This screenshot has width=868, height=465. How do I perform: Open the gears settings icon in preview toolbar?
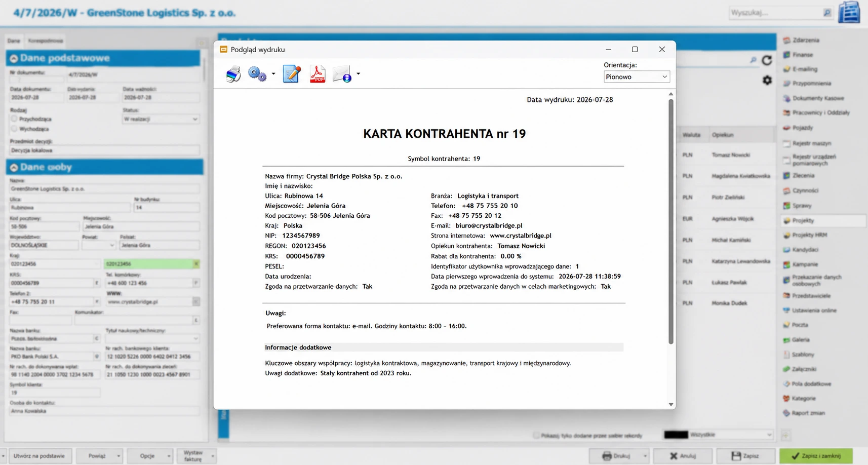click(x=257, y=74)
